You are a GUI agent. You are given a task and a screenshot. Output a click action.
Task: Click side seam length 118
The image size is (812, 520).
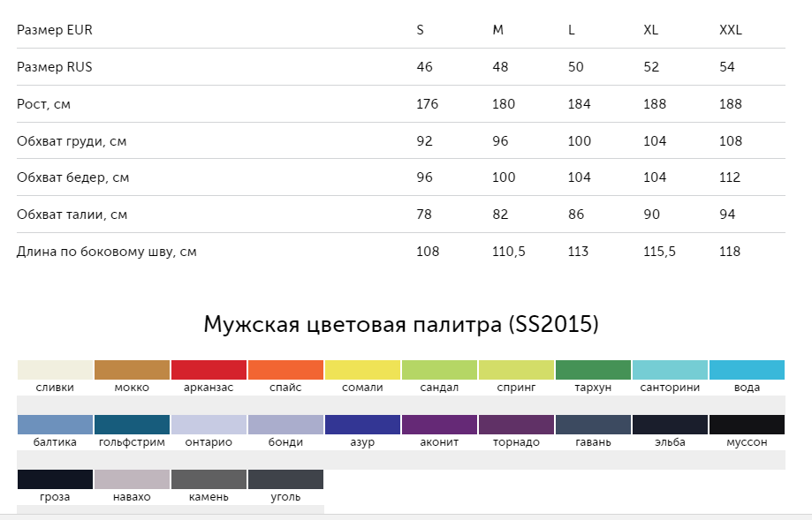pyautogui.click(x=730, y=252)
